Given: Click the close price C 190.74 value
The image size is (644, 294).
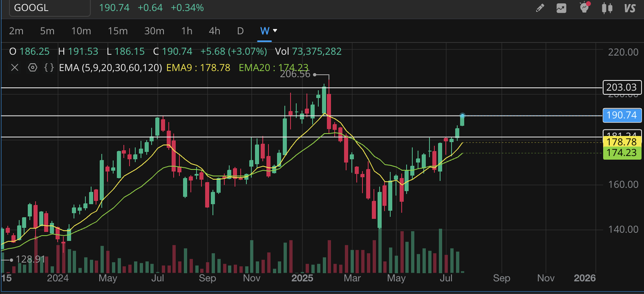Looking at the screenshot, I should [x=172, y=52].
